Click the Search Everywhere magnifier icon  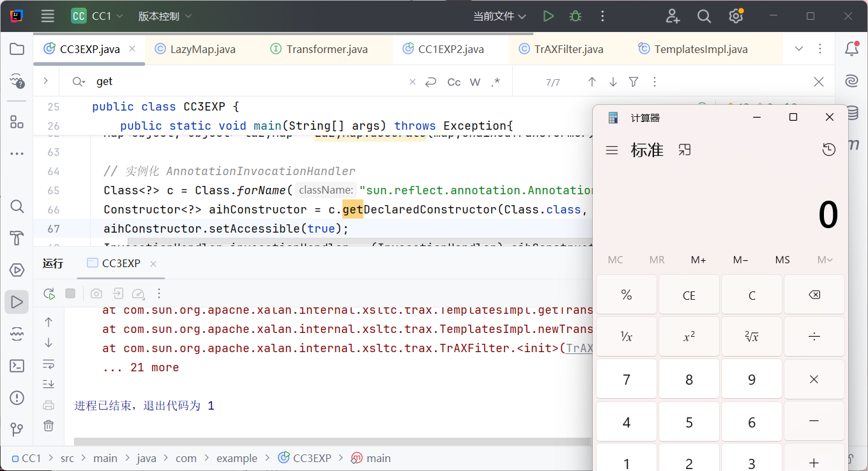coord(704,17)
